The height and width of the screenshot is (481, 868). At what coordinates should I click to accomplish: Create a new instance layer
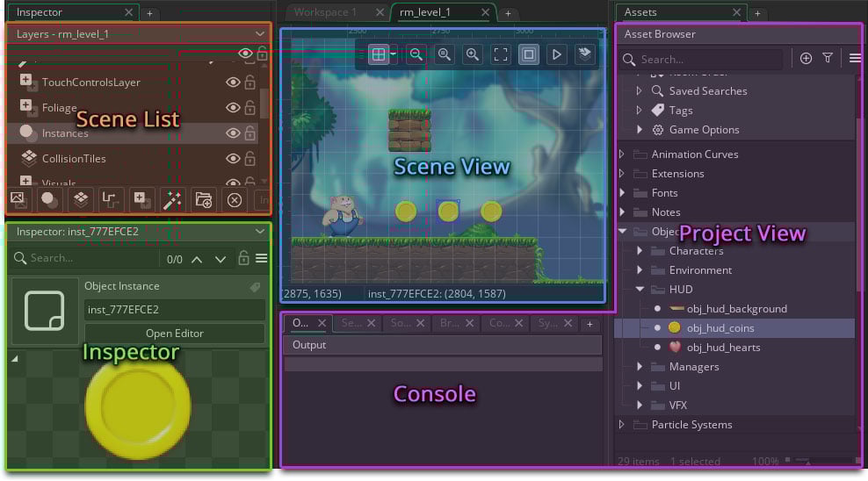[49, 199]
